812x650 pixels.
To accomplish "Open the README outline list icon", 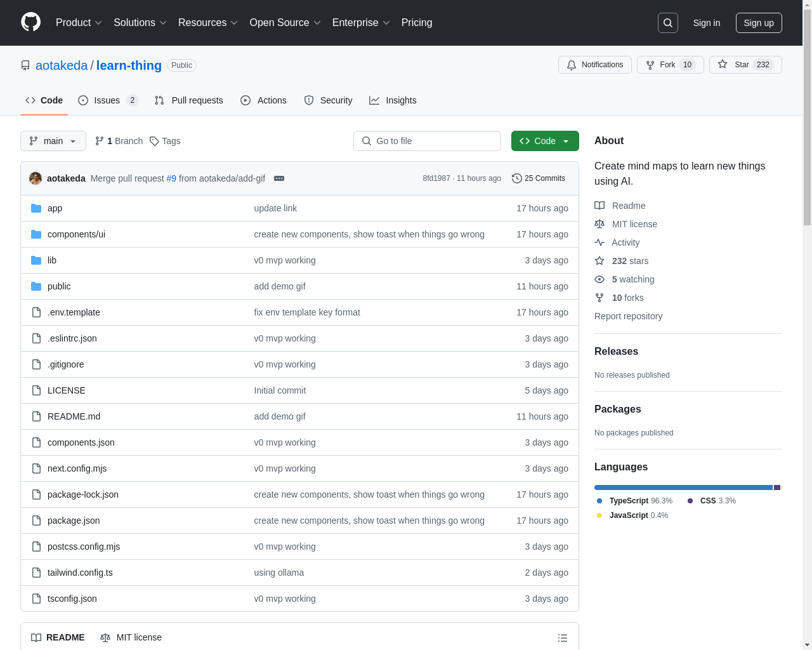I will pos(563,638).
